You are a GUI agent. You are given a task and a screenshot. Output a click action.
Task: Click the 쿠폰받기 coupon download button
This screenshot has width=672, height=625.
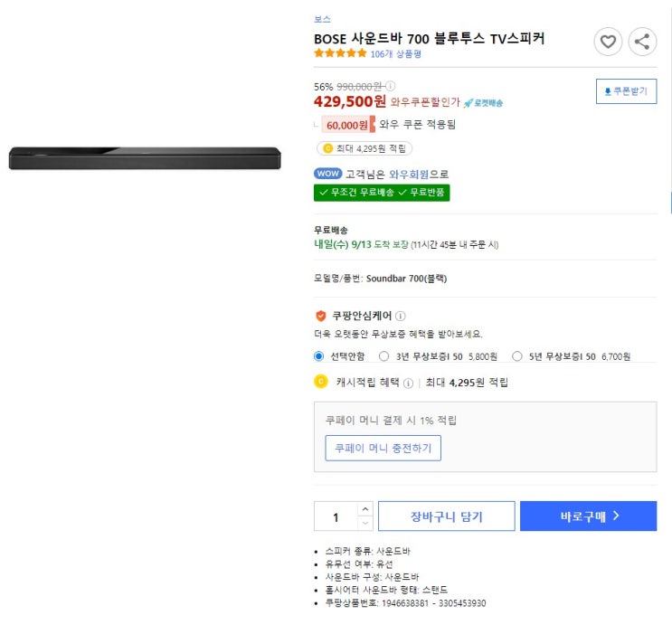coord(626,91)
